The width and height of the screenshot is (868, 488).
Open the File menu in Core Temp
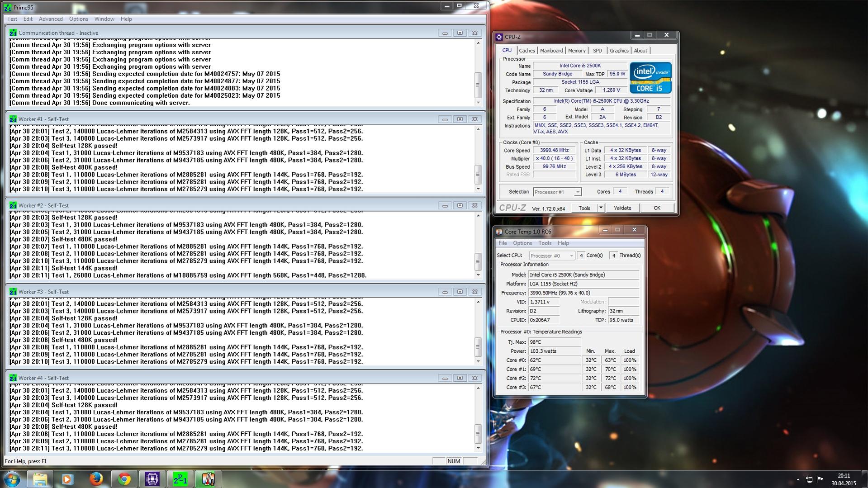coord(503,243)
